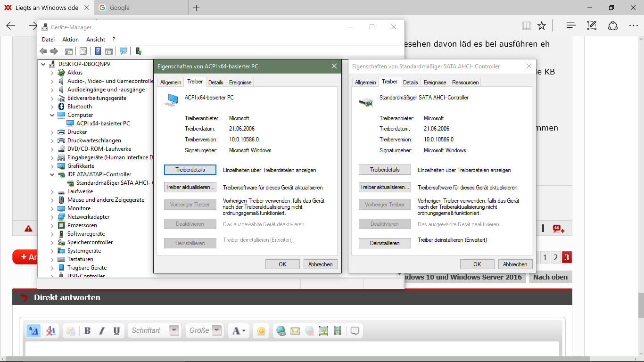
Task: Open the Ansicht menu in Geräte-Manager
Action: click(x=96, y=40)
